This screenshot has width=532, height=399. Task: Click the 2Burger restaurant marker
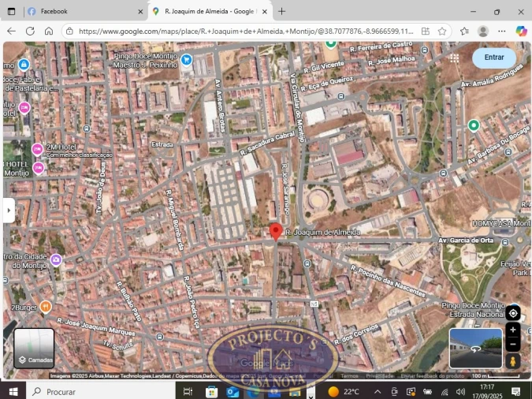pos(46,307)
